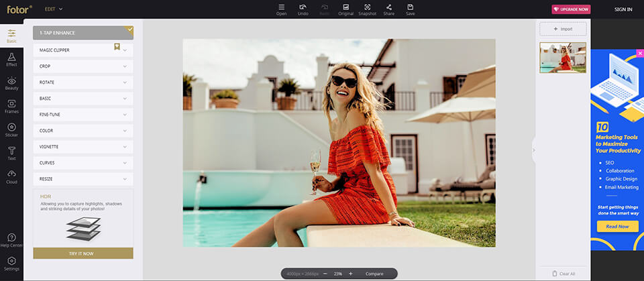Expand the Crop section
Screen dimensions: 644x281
pyautogui.click(x=83, y=66)
